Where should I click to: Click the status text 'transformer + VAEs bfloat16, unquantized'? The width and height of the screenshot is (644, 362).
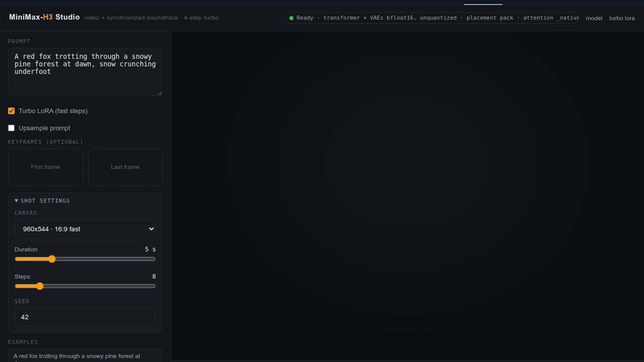click(x=390, y=18)
